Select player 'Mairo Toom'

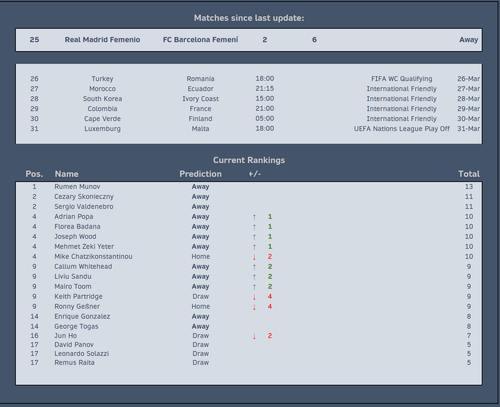(x=73, y=287)
